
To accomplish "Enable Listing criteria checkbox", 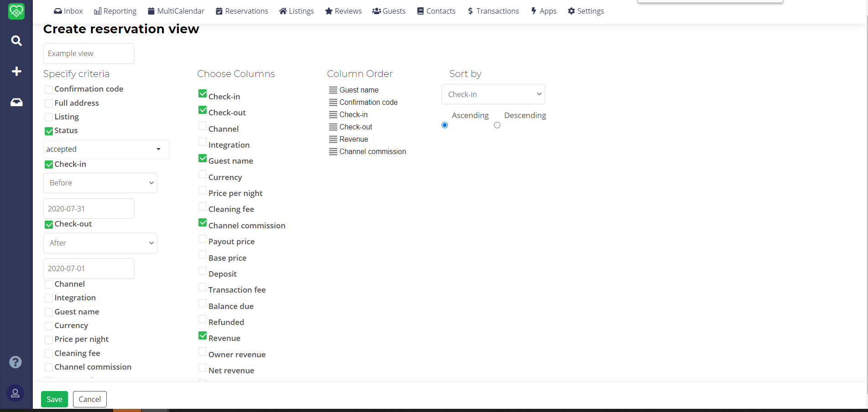I will [49, 118].
